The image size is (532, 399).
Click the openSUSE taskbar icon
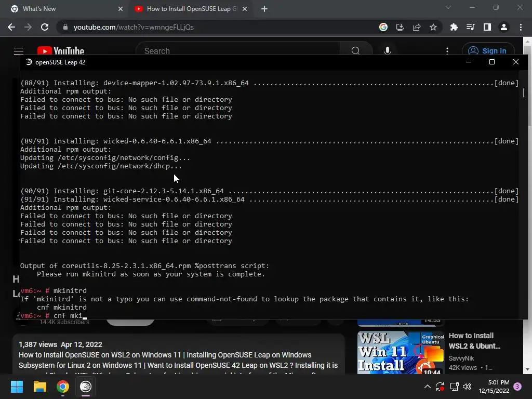tap(86, 387)
